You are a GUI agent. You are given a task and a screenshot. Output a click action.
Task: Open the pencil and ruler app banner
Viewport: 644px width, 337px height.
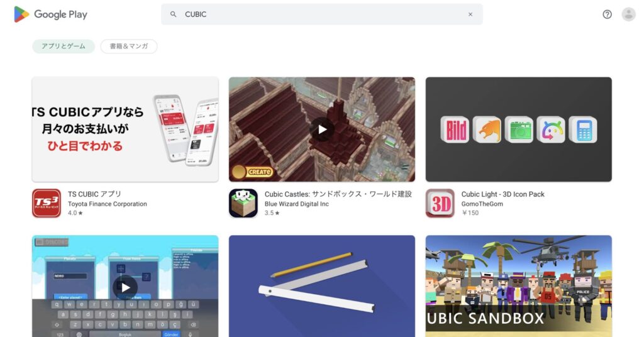point(322,286)
